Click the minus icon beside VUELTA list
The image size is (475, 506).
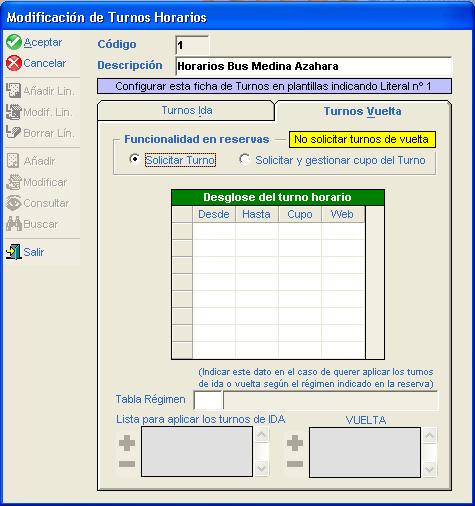[x=295, y=464]
